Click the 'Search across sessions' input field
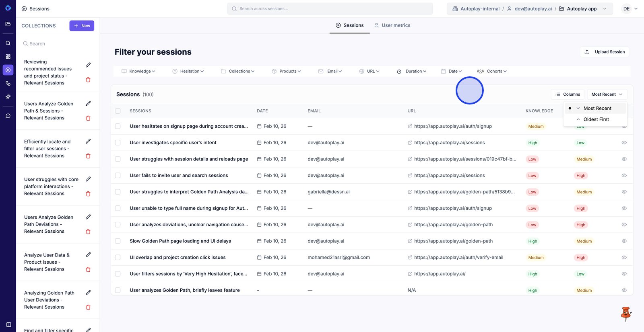The height and width of the screenshot is (332, 644). coord(330,9)
